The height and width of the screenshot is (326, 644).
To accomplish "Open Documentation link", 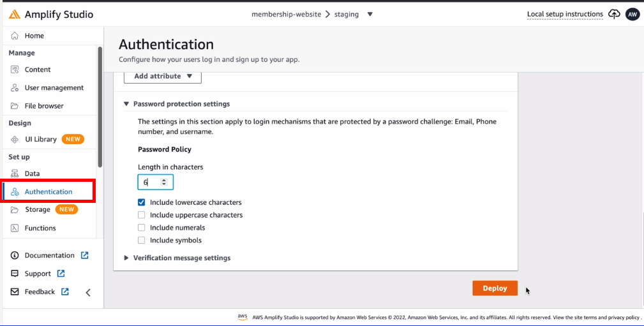I will 49,255.
